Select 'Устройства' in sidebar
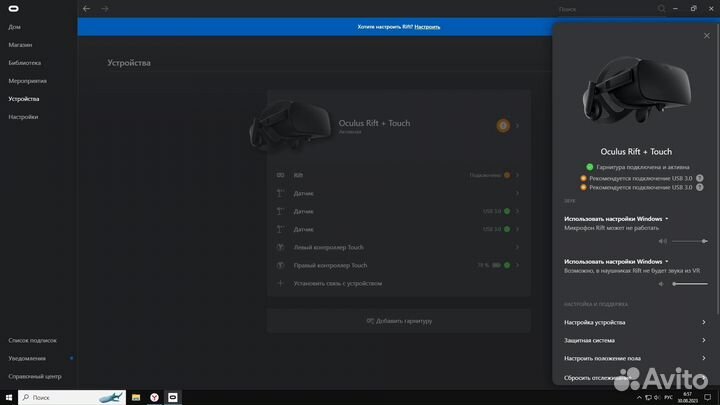Viewport: 720px width, 405px height. tap(24, 99)
